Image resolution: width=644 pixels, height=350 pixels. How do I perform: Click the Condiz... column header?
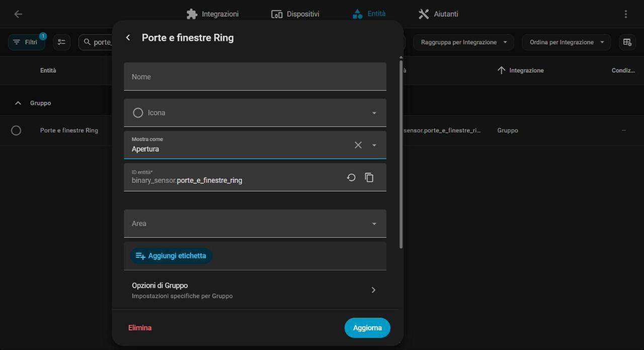(623, 71)
